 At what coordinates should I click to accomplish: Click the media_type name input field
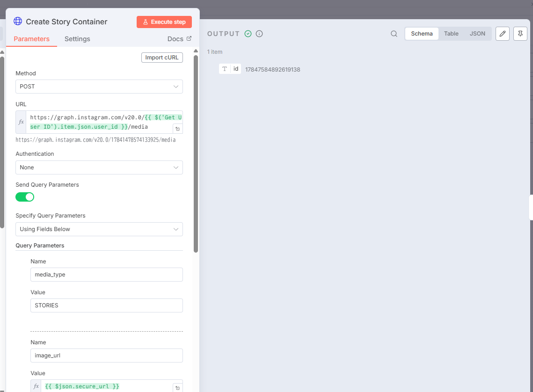[x=106, y=275]
